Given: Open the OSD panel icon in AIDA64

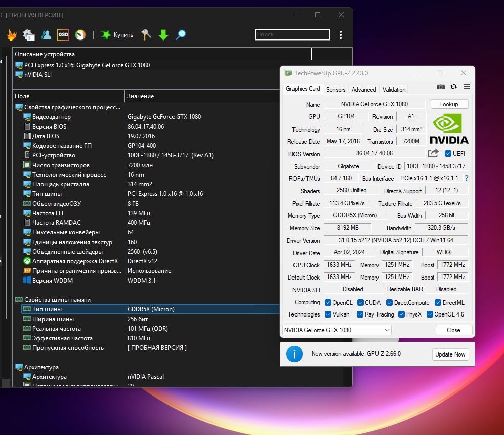Looking at the screenshot, I should click(x=63, y=35).
